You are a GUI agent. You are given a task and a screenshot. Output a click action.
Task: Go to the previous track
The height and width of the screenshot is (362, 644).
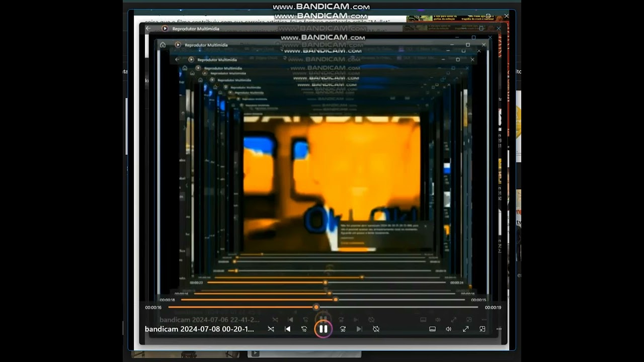click(287, 329)
